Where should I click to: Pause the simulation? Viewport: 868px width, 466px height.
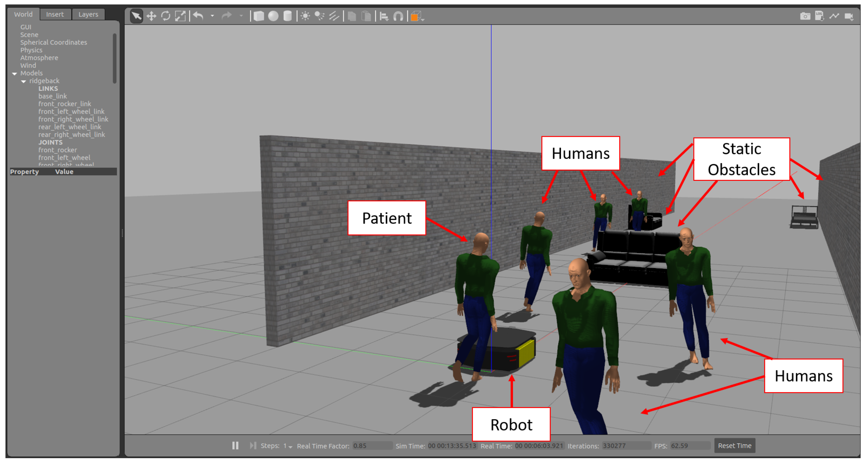[x=235, y=446]
